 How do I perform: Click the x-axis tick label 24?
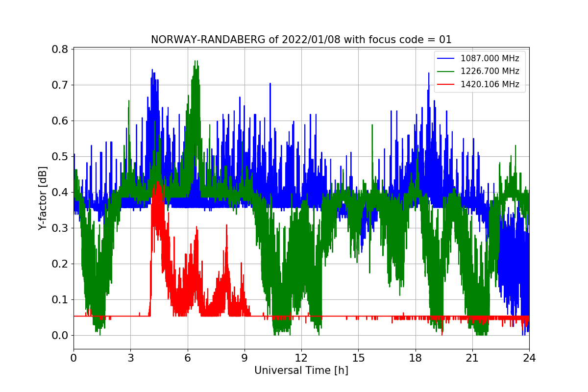pyautogui.click(x=529, y=358)
